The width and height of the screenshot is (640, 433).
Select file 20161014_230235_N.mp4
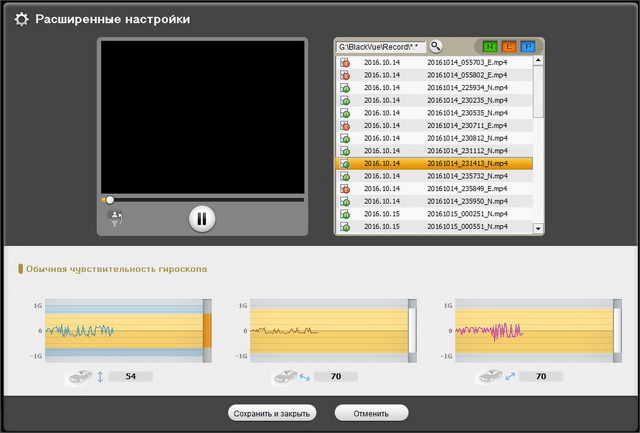click(434, 100)
